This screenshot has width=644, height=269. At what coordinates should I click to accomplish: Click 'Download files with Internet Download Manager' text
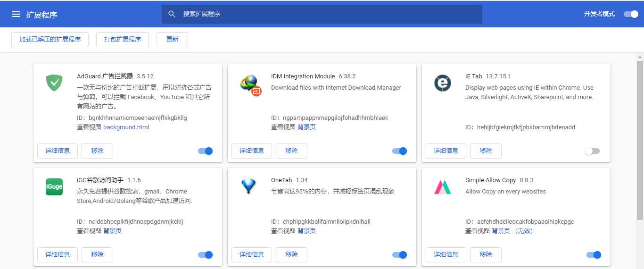(x=336, y=88)
